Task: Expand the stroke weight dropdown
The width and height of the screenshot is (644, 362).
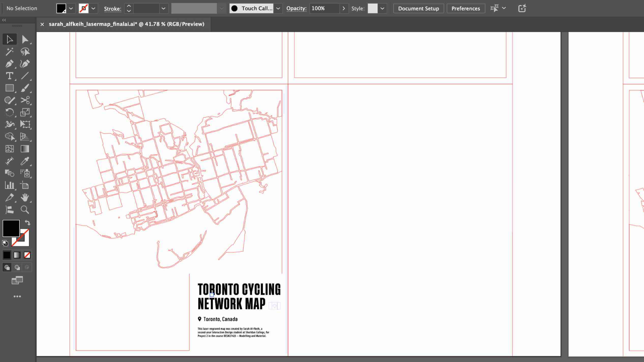Action: click(163, 8)
